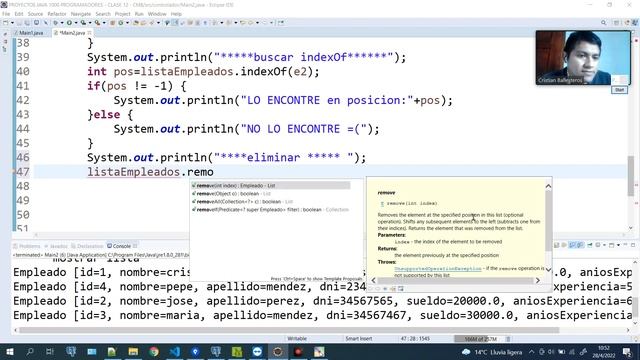Open the Window menu

[157, 14]
